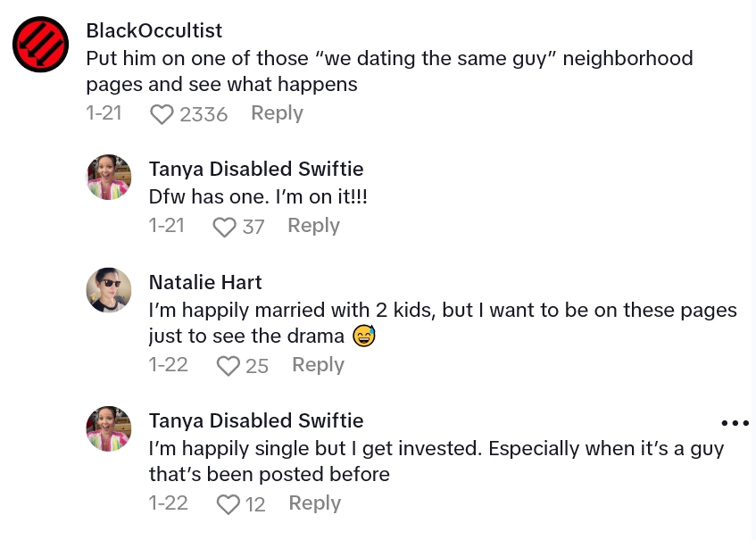This screenshot has height=540, width=756.
Task: Click Tanya's avatar on "happily single" reply
Action: click(109, 429)
